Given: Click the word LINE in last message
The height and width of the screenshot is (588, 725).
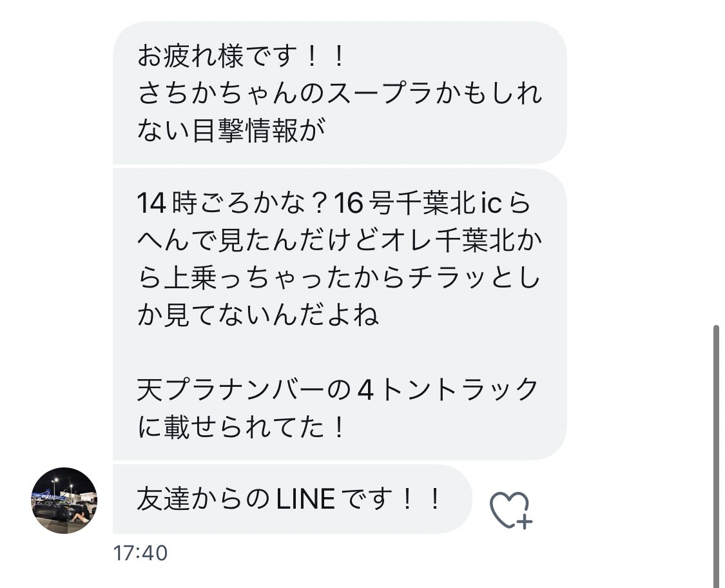Looking at the screenshot, I should (305, 500).
